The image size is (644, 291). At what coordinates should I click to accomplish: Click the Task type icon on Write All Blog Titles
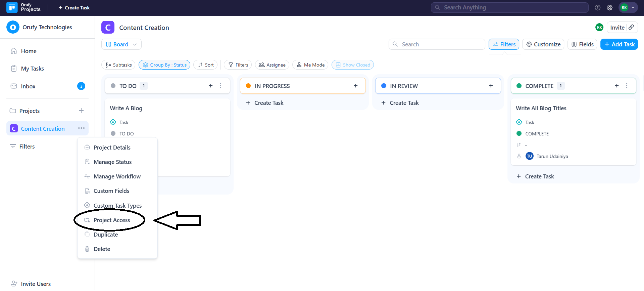(519, 122)
